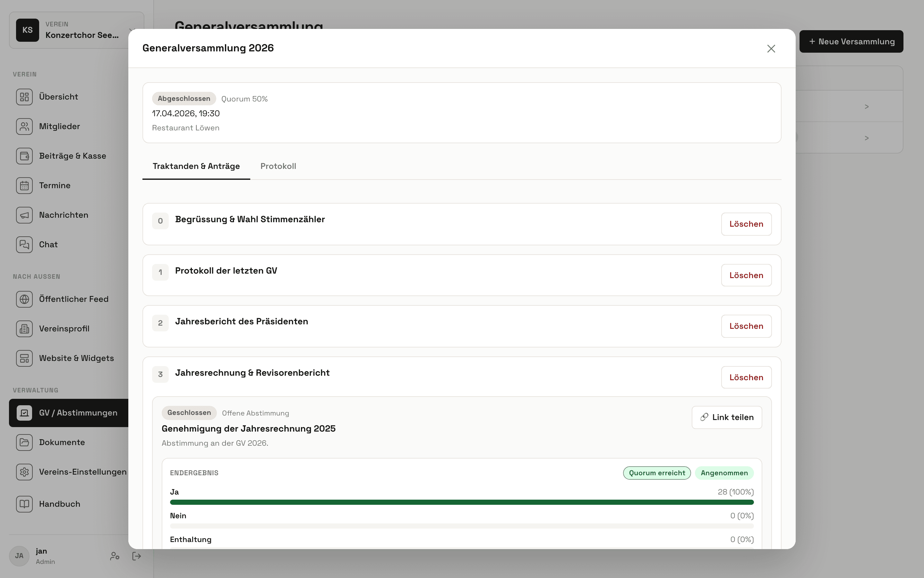
Task: Click the Chat bubbles icon
Action: coord(24,245)
